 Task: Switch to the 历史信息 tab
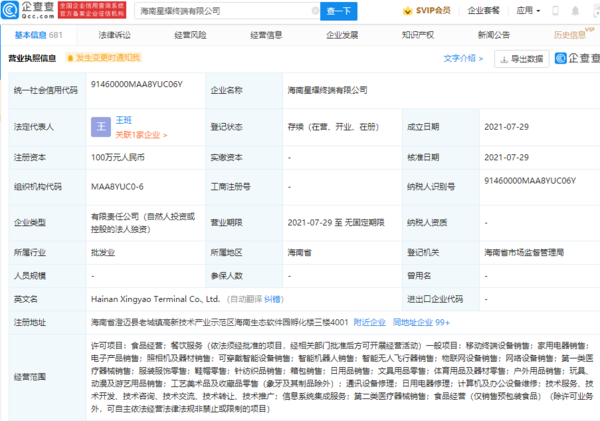pyautogui.click(x=570, y=35)
